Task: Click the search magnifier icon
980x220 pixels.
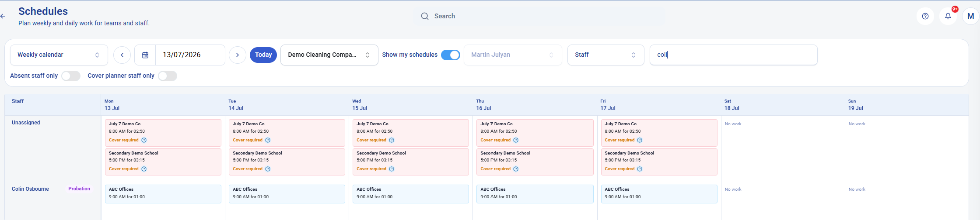Action: (425, 16)
